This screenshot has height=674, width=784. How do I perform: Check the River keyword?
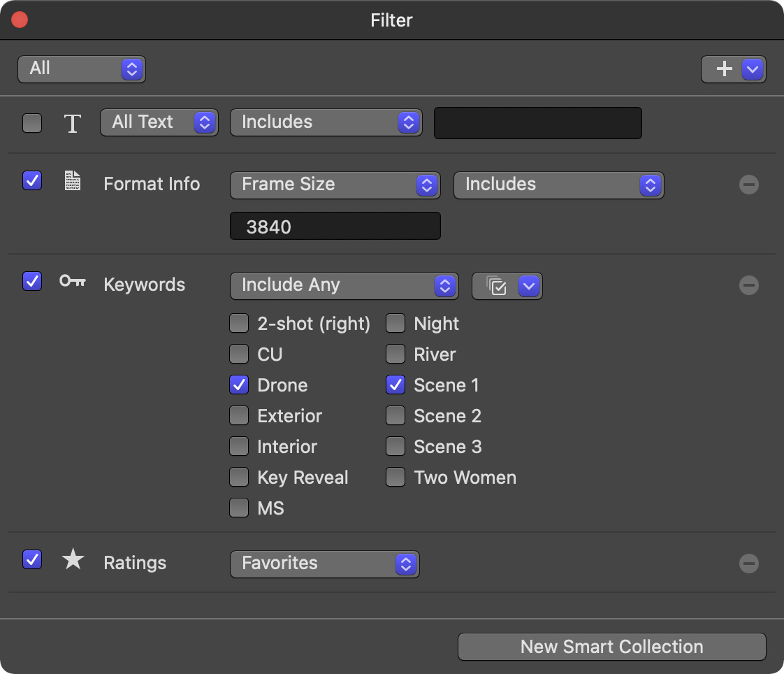(395, 354)
